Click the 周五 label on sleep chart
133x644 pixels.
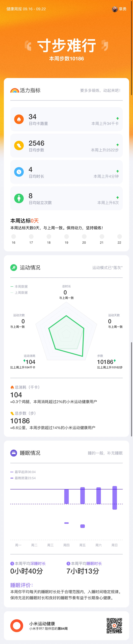point(83,545)
